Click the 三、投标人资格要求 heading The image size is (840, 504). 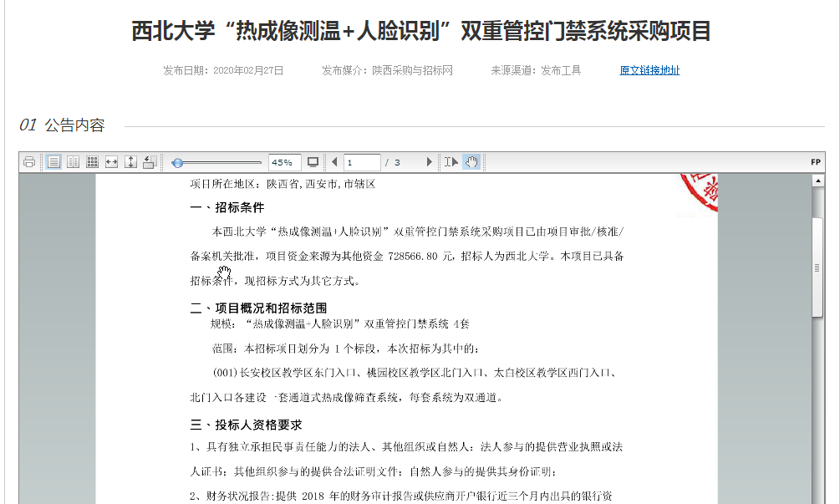point(246,425)
